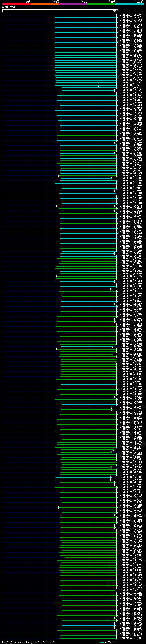146x644 pixels.
Task: Select hit label UniRef100_Q9PKT7
Action: point(131,289)
